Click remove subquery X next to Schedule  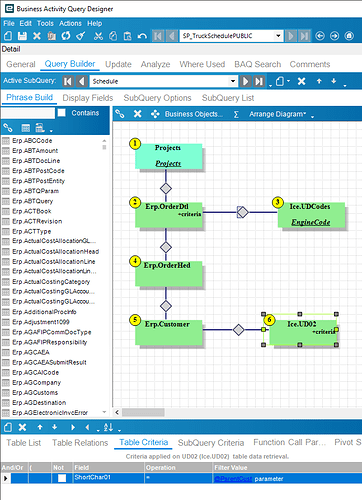pyautogui.click(x=301, y=81)
